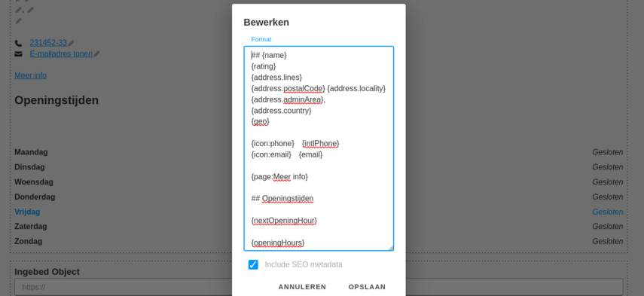Toggle the Include SEO metadata checkbox

tap(253, 265)
